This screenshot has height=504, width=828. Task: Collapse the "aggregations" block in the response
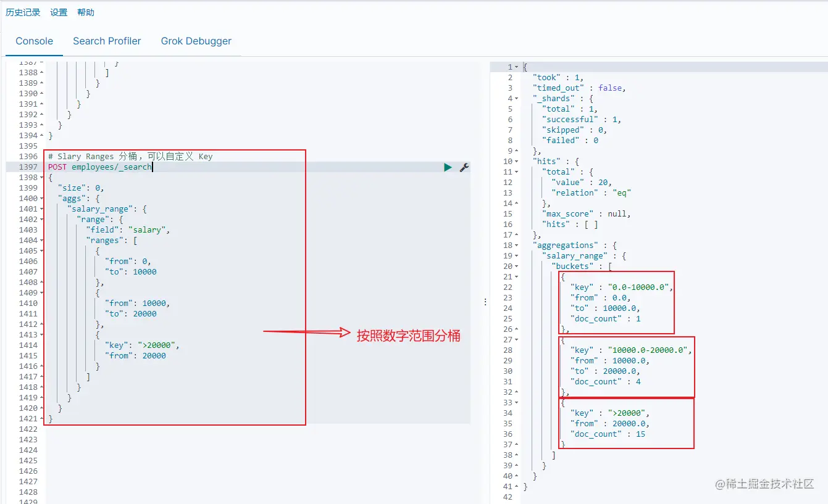516,245
